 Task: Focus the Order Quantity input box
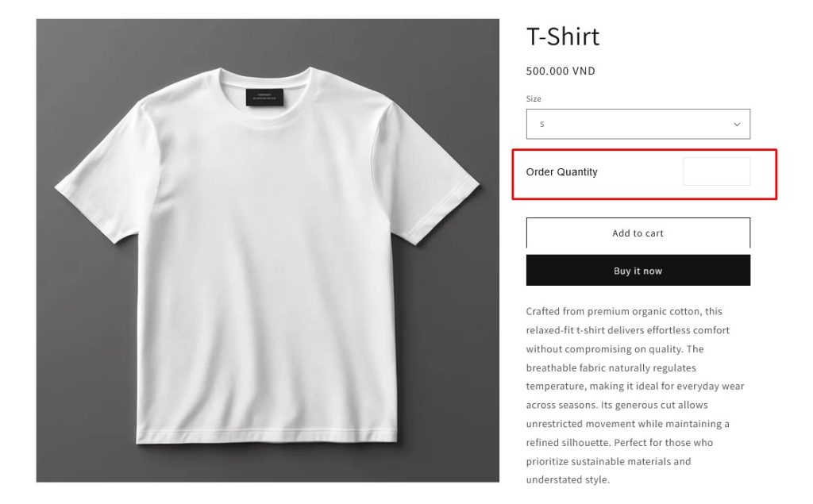tap(717, 171)
